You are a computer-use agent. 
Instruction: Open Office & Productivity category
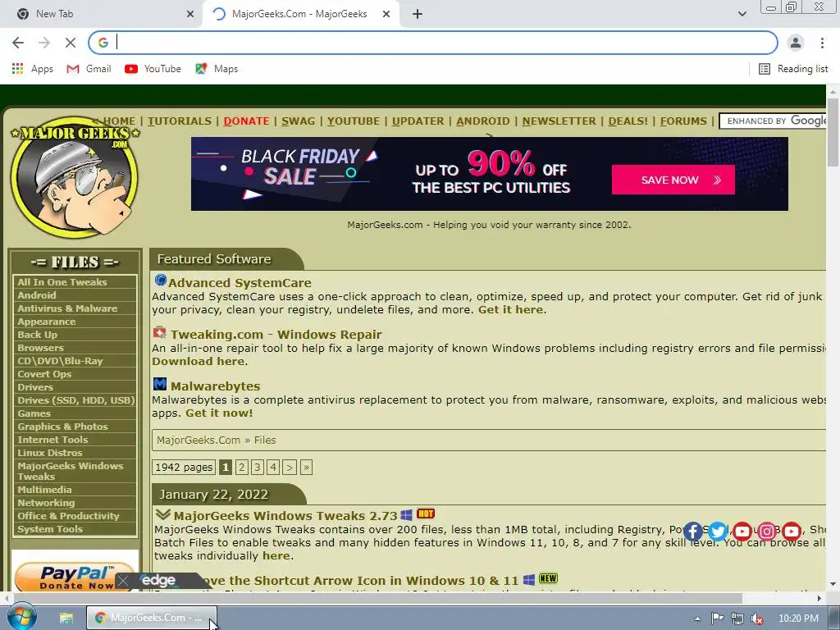75,517
